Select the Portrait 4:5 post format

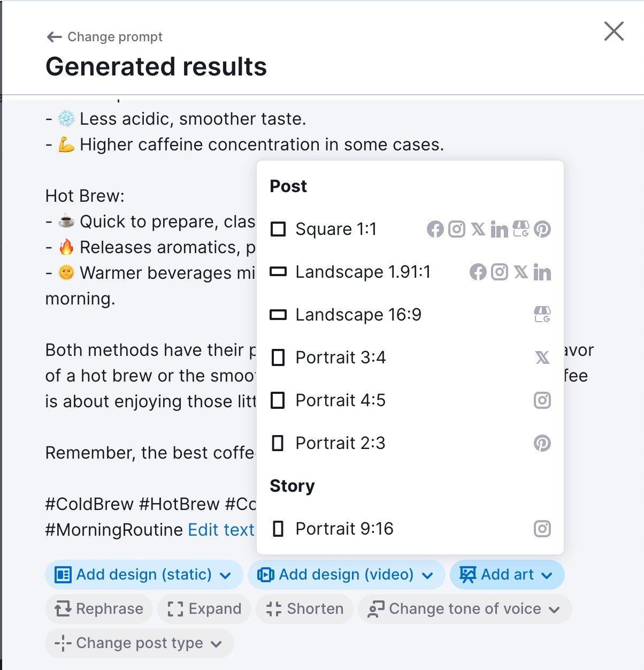(x=341, y=400)
